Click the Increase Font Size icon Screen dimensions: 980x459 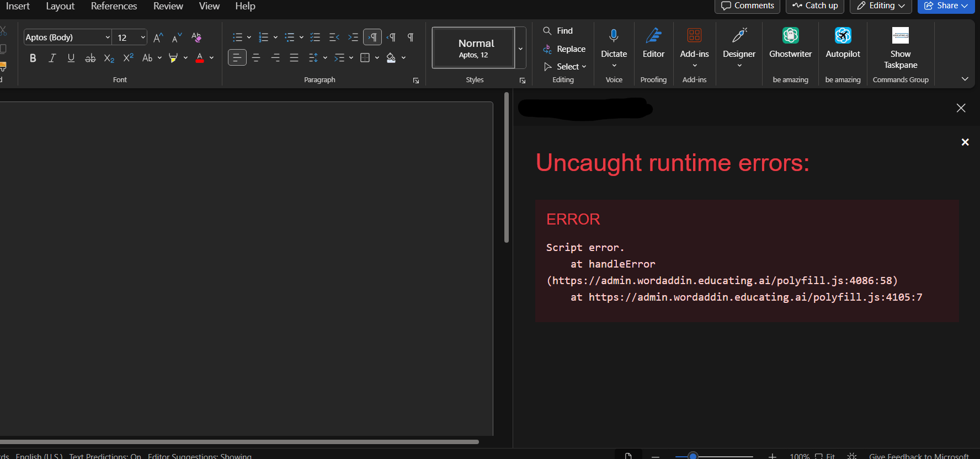[158, 38]
